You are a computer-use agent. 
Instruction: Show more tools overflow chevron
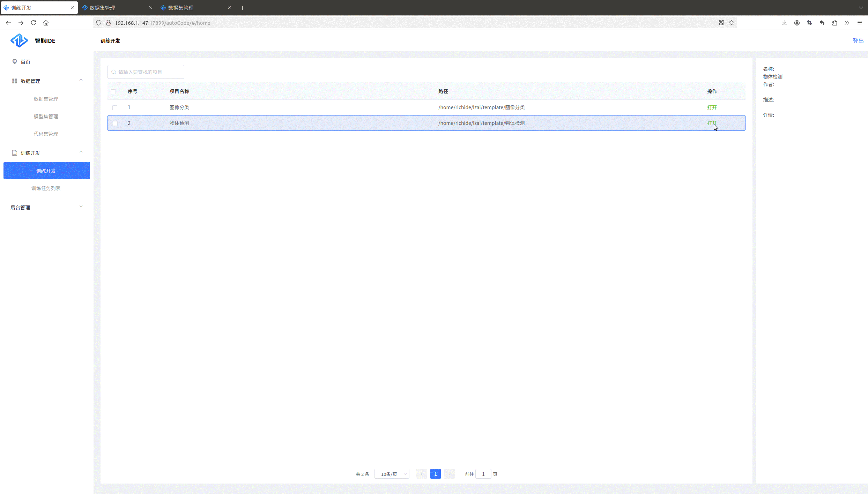847,23
